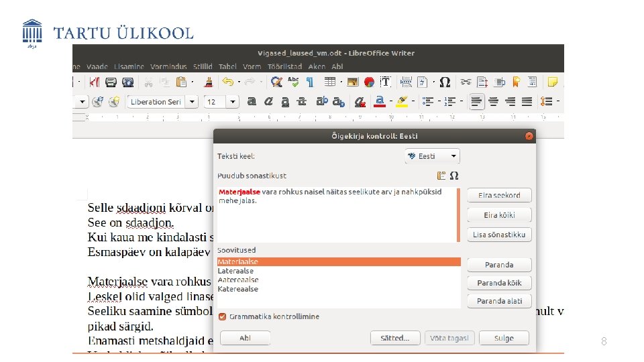The height and width of the screenshot is (362, 644).
Task: Click the Subscript icon
Action: [x=339, y=102]
